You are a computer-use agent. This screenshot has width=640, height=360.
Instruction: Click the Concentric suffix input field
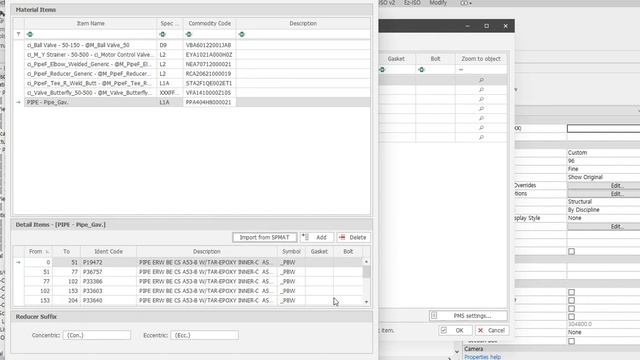click(97, 335)
